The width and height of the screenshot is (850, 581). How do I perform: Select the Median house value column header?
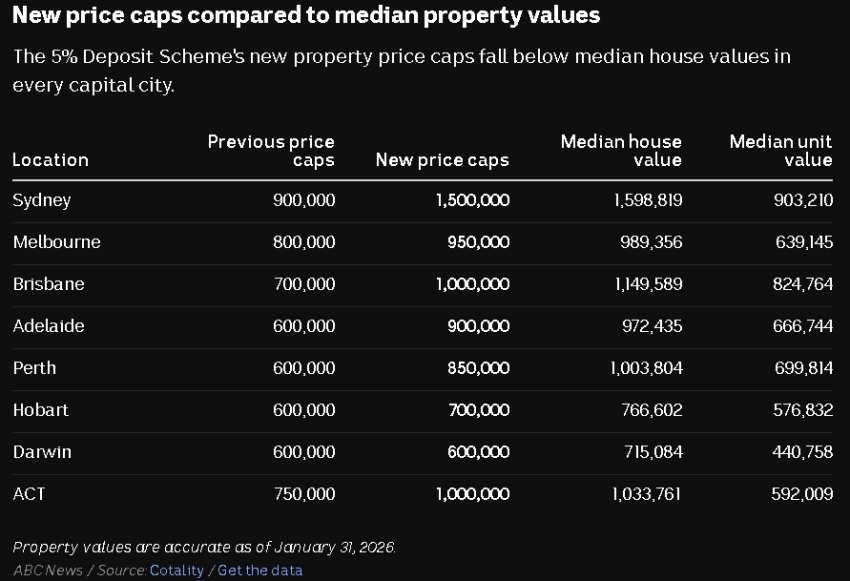[621, 151]
